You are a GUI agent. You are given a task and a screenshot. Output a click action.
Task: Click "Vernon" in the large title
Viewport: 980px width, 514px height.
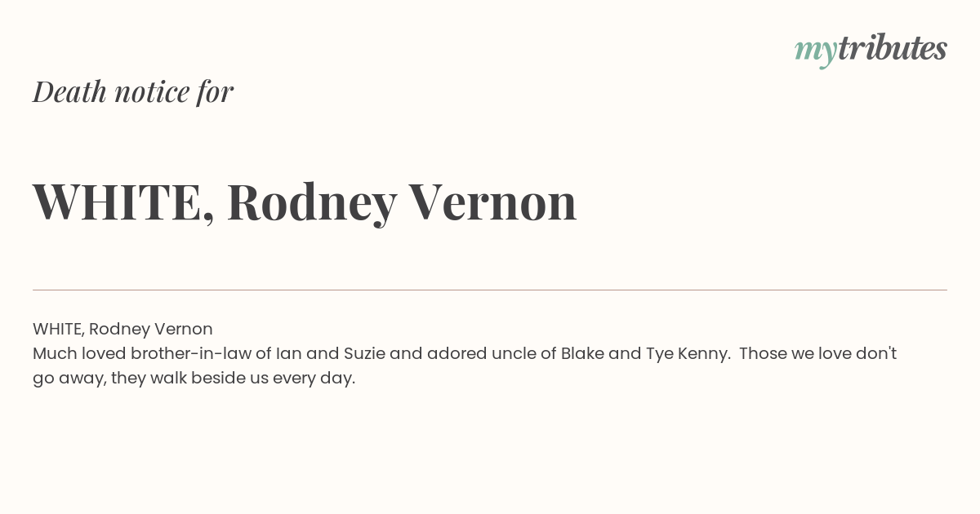pos(492,202)
